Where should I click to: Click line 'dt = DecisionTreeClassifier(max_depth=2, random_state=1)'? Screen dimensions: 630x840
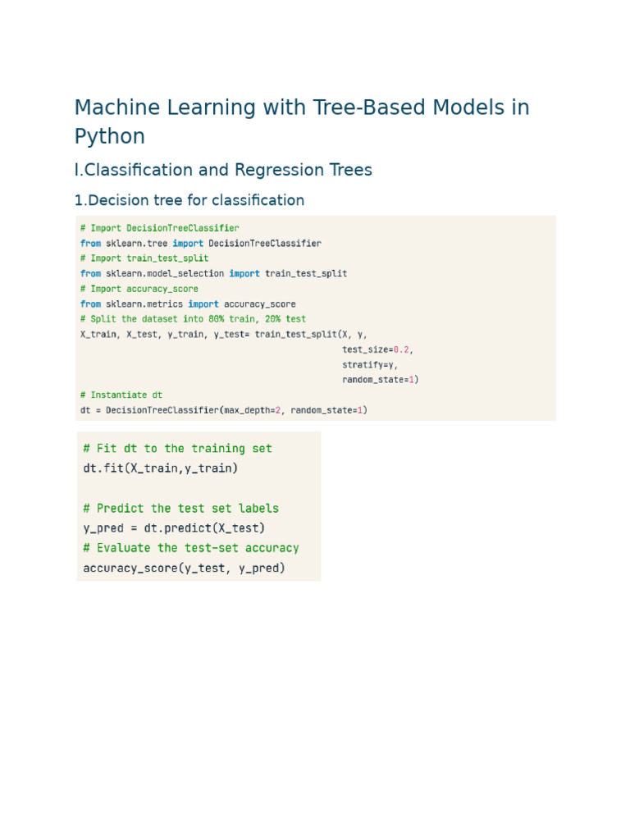point(224,410)
